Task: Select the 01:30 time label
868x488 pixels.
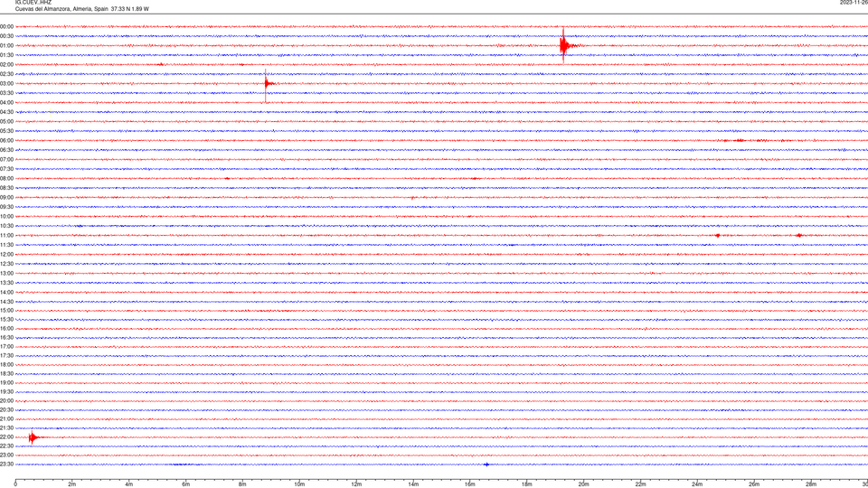Action: click(x=6, y=55)
